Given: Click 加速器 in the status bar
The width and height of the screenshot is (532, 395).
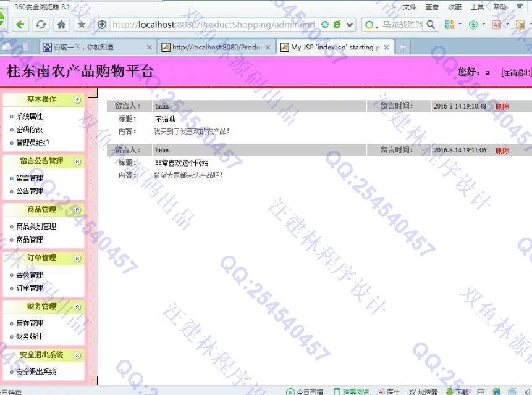Looking at the screenshot, I should tap(423, 392).
